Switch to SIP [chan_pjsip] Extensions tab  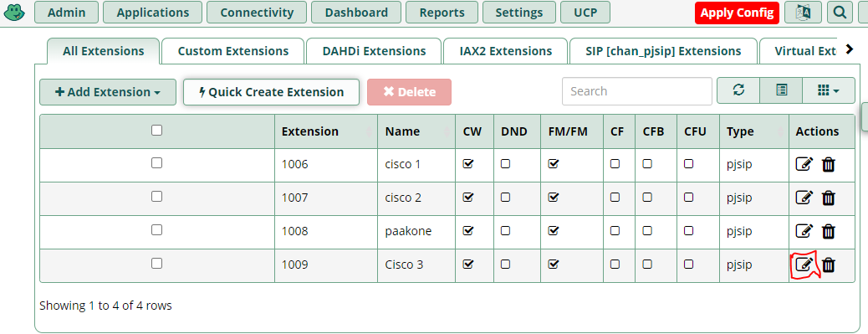click(x=663, y=51)
